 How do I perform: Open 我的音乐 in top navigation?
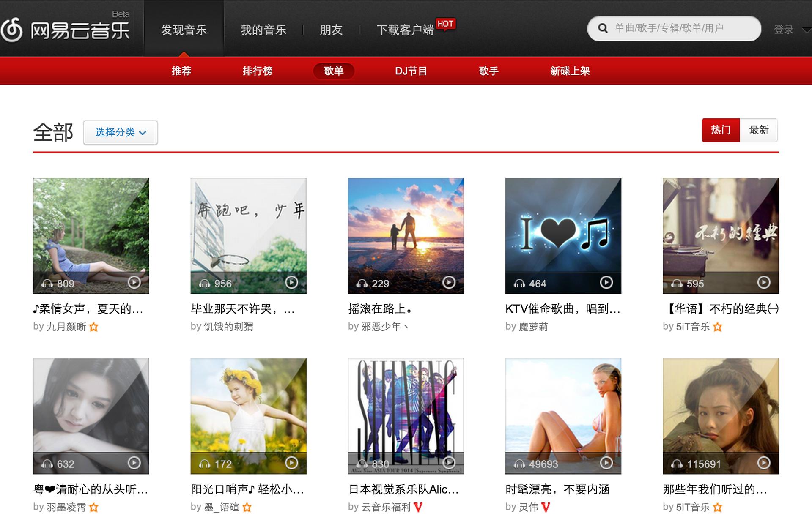[x=263, y=30]
